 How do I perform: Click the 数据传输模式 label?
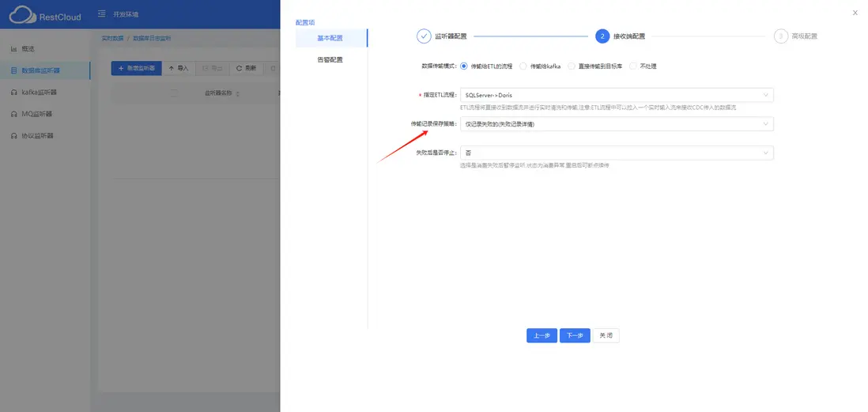pyautogui.click(x=439, y=66)
